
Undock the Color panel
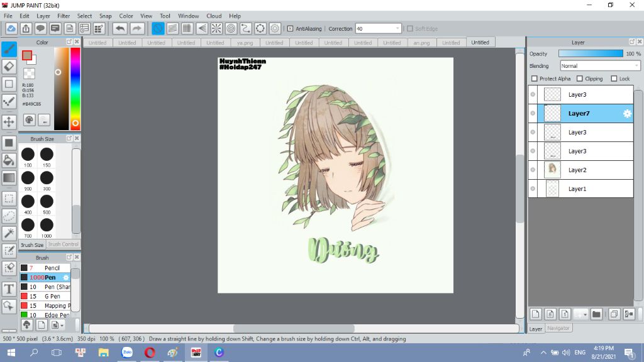pyautogui.click(x=69, y=42)
